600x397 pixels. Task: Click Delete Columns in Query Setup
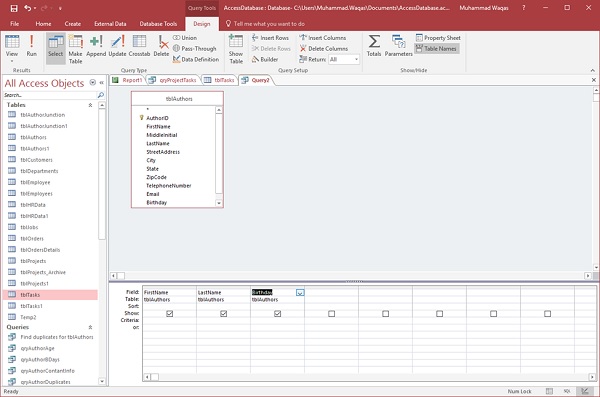tap(324, 49)
